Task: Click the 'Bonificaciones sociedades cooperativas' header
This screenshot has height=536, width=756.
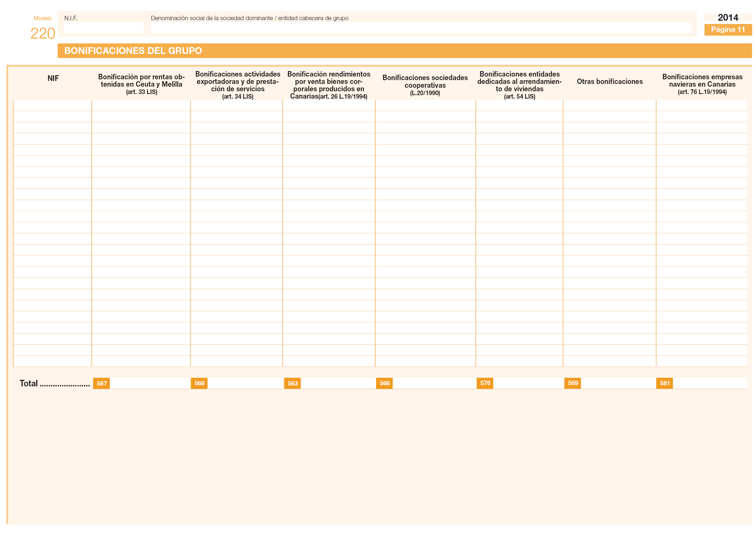Action: pyautogui.click(x=425, y=85)
